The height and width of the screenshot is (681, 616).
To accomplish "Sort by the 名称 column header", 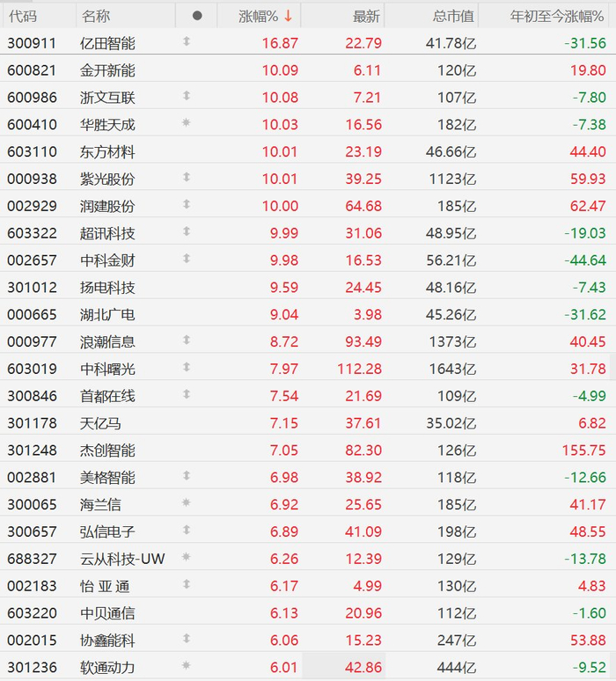I will [96, 16].
